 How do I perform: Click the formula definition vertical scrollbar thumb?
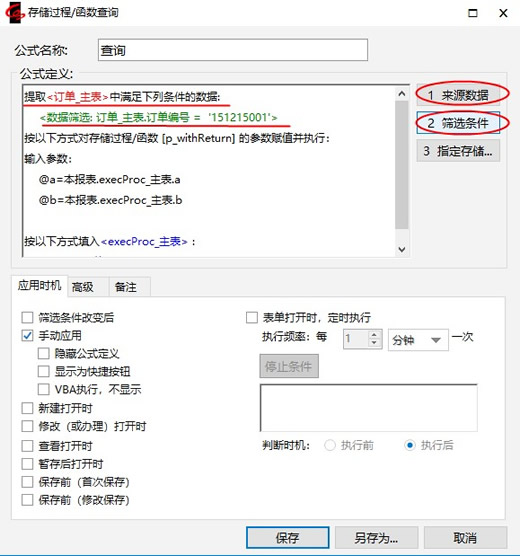402,165
